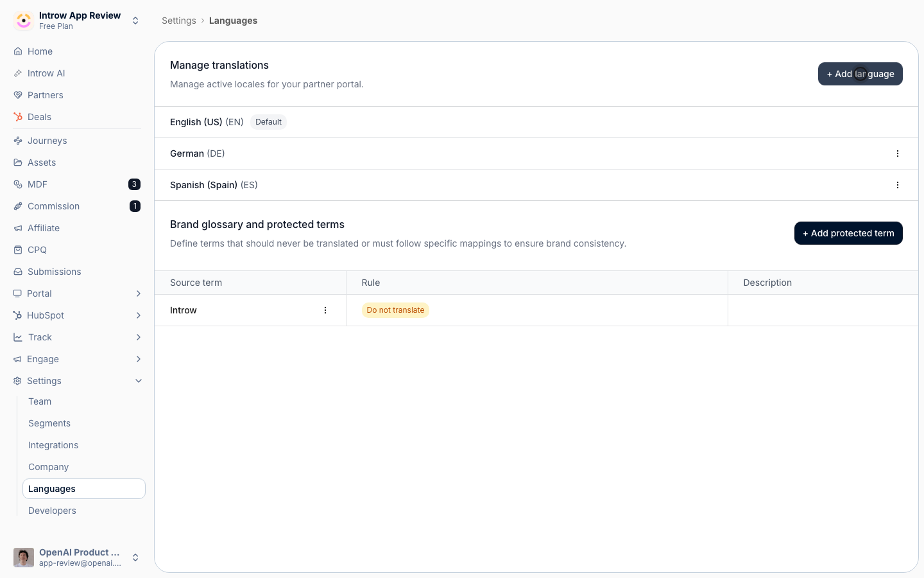
Task: Click the Commission badge showing 1
Action: point(135,206)
